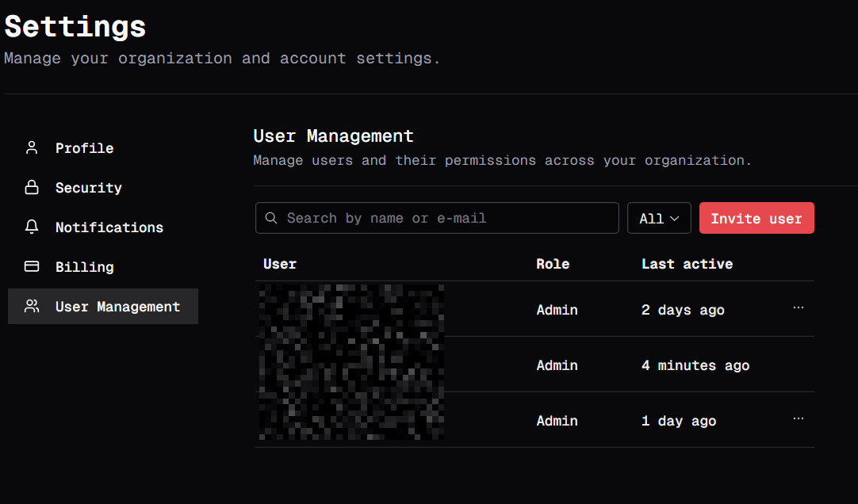Click the User column header
This screenshot has height=504, width=858.
point(280,264)
